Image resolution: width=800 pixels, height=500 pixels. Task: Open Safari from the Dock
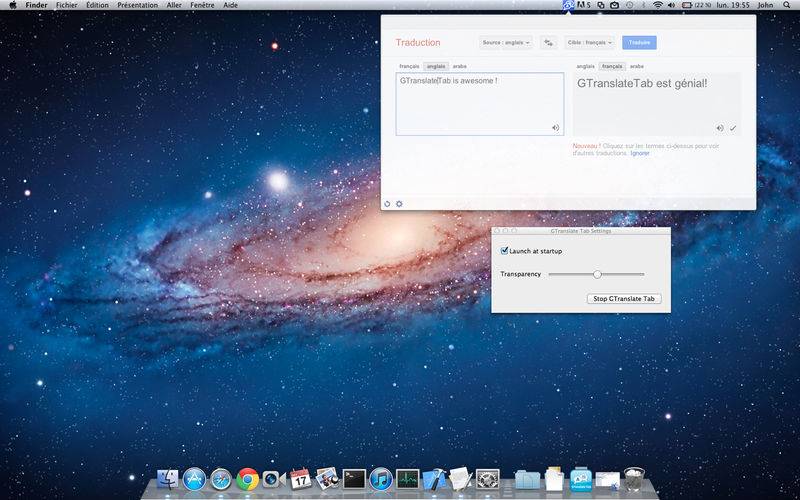[221, 480]
